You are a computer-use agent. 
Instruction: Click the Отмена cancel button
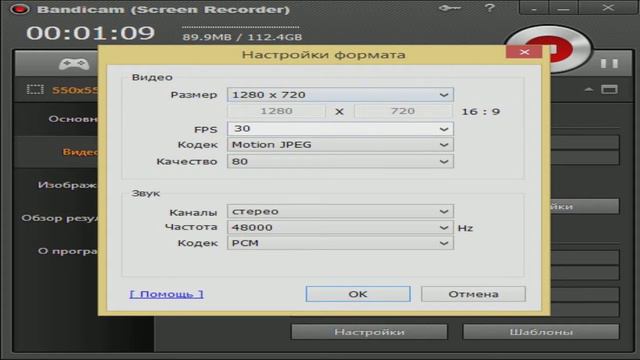(473, 294)
